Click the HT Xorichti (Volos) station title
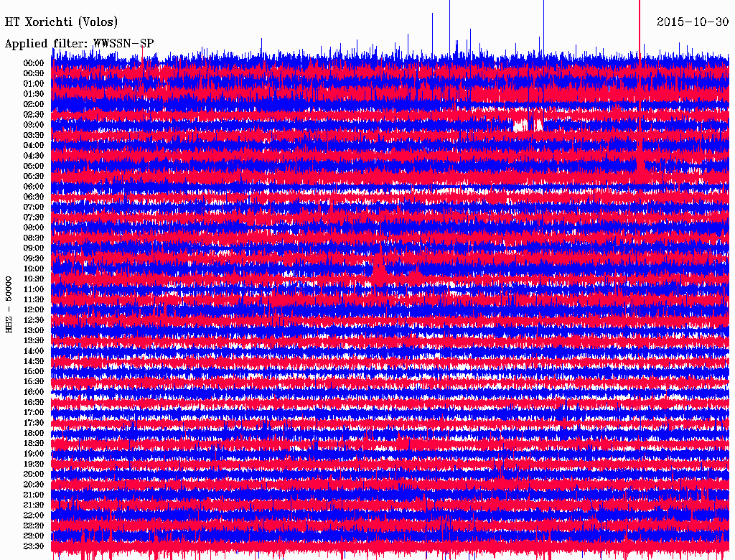 (x=62, y=22)
